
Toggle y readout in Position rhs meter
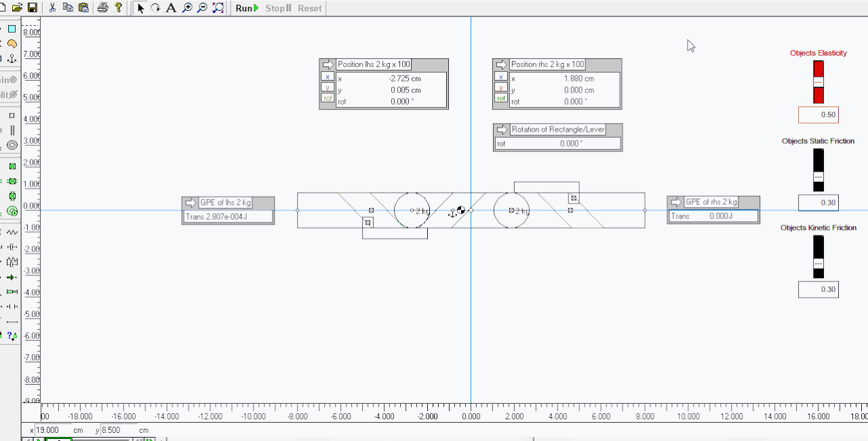[x=501, y=88]
